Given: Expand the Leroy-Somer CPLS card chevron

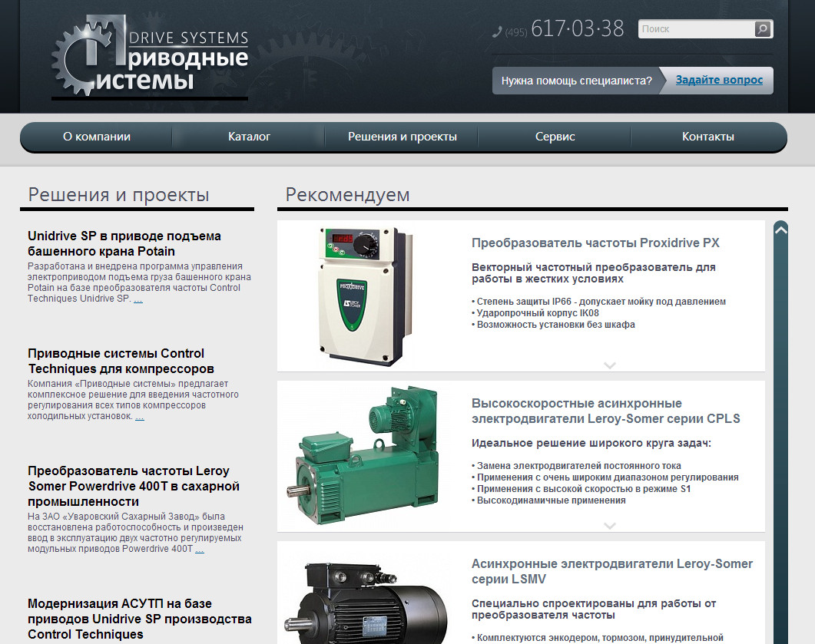Looking at the screenshot, I should [x=610, y=526].
